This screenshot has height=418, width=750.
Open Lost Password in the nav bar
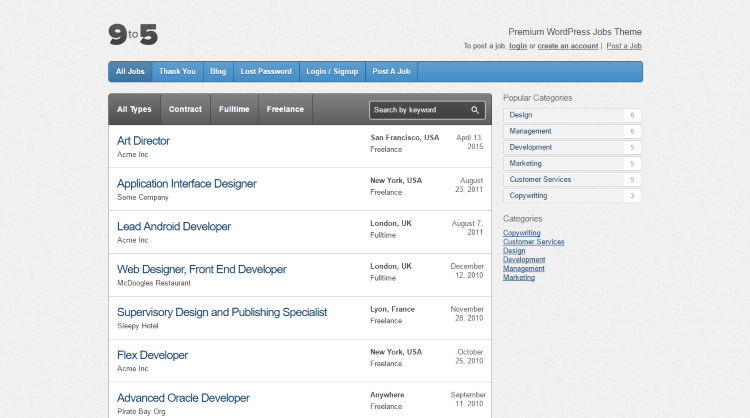pos(266,72)
